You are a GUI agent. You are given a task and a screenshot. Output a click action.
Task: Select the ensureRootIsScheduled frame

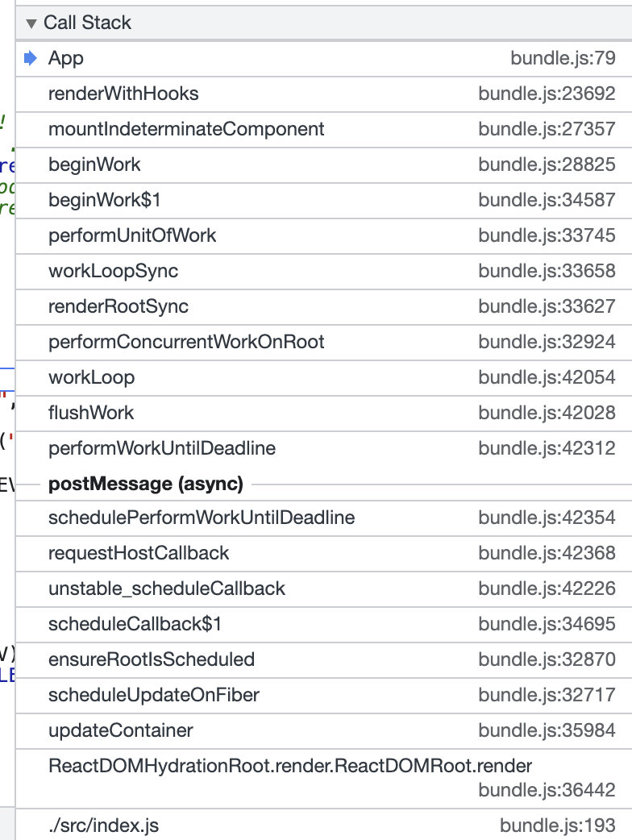(x=152, y=659)
